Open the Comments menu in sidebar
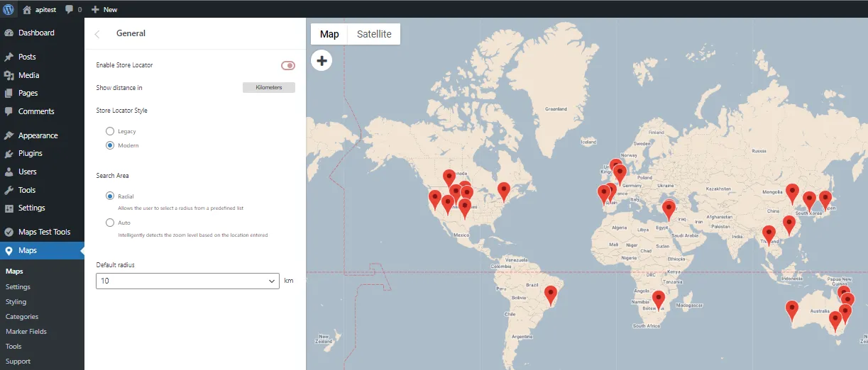The height and width of the screenshot is (370, 868). click(42, 111)
